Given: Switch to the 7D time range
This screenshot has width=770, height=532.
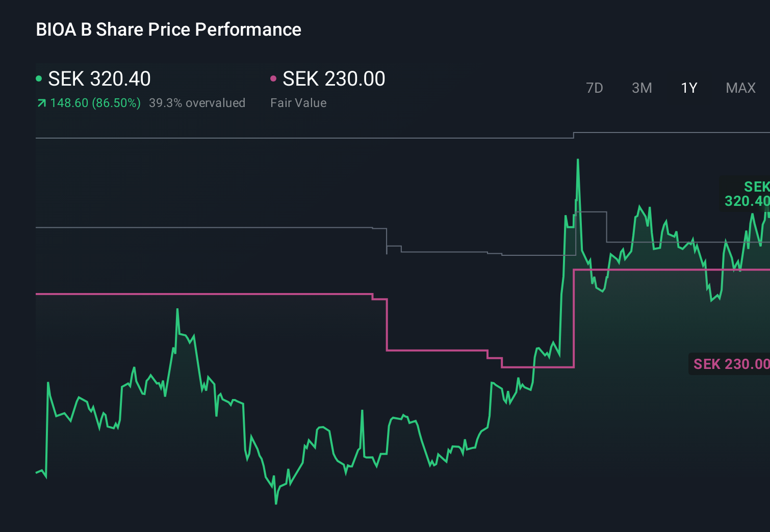Looking at the screenshot, I should click(x=595, y=88).
